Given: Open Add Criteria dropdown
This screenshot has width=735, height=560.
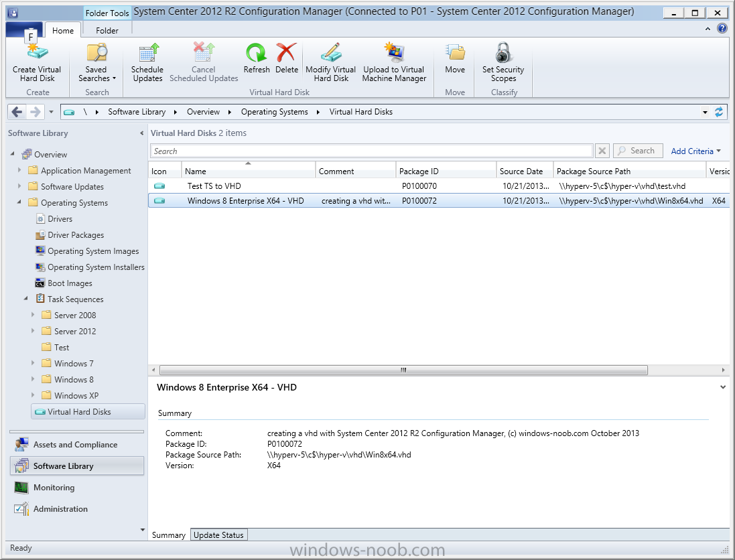Looking at the screenshot, I should click(695, 151).
